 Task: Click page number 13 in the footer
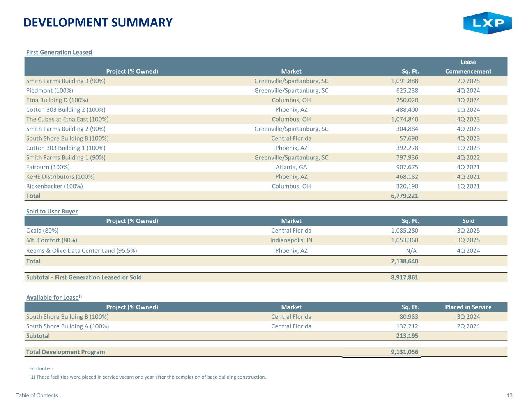(x=509, y=395)
